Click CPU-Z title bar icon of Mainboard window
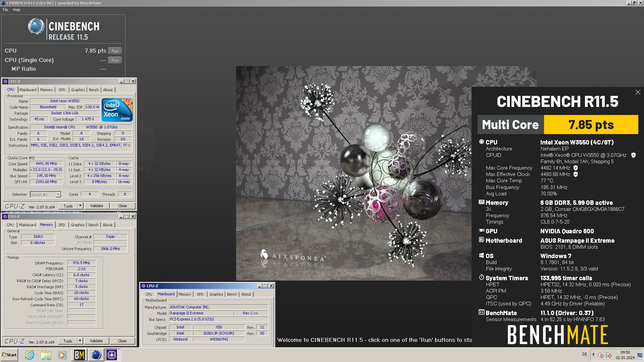Screen dimensions: 644x362 point(143,286)
